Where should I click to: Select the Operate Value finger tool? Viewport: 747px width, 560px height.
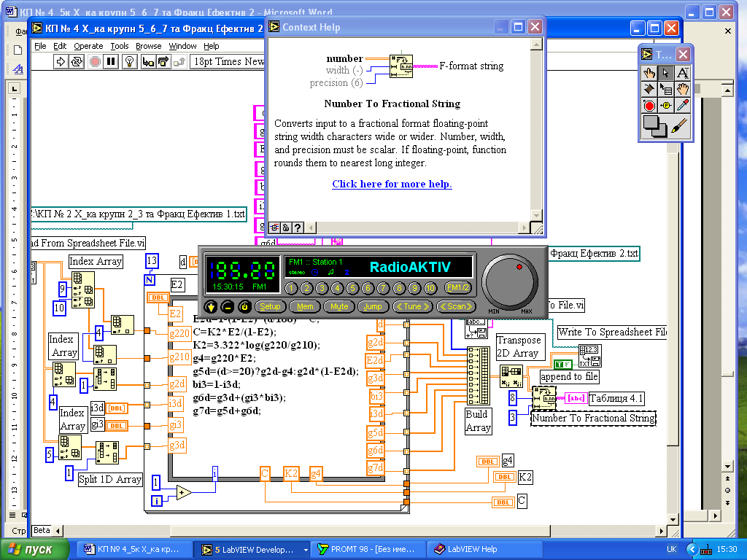(x=649, y=73)
